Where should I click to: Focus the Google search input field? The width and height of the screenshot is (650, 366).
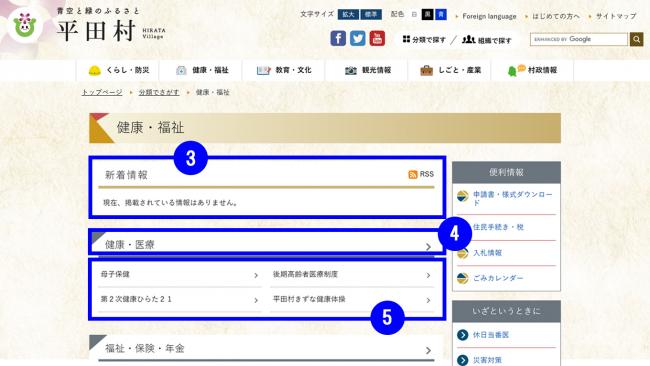click(x=579, y=39)
